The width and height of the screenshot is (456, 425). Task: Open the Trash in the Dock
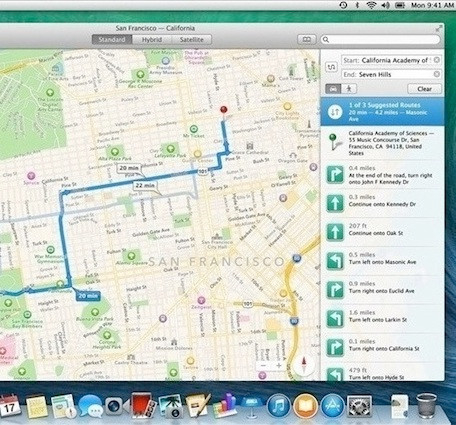point(426,405)
